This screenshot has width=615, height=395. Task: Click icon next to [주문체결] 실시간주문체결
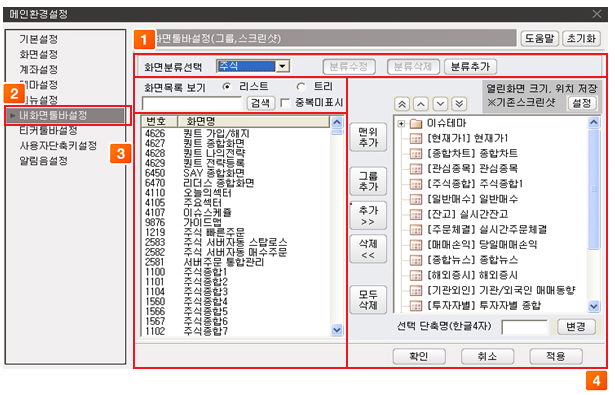tap(415, 230)
